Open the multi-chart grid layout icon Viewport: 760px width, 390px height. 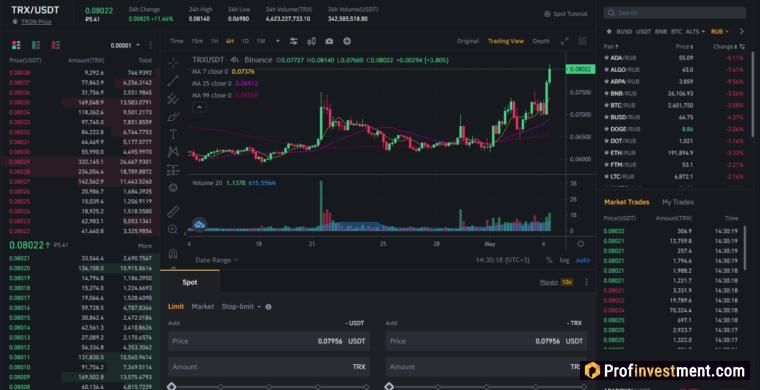(x=582, y=41)
